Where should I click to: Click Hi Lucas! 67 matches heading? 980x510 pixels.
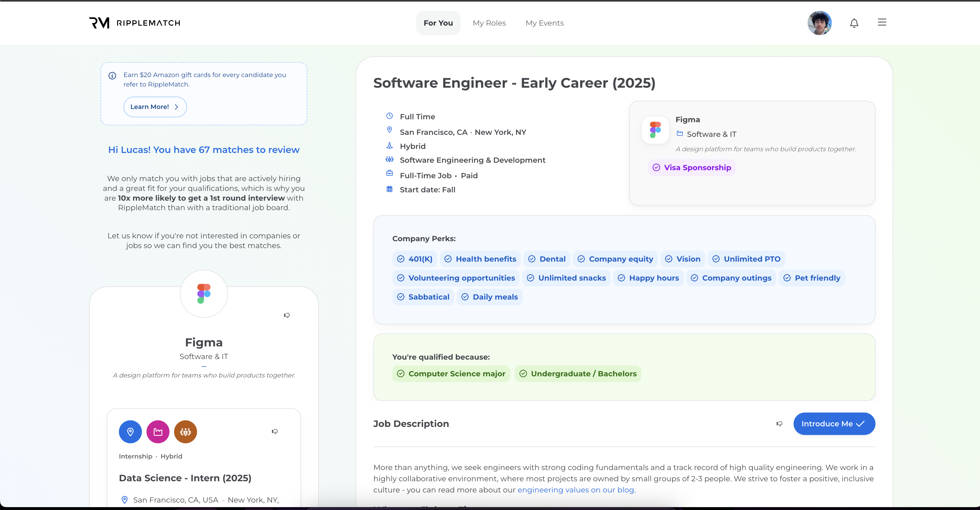tap(204, 150)
